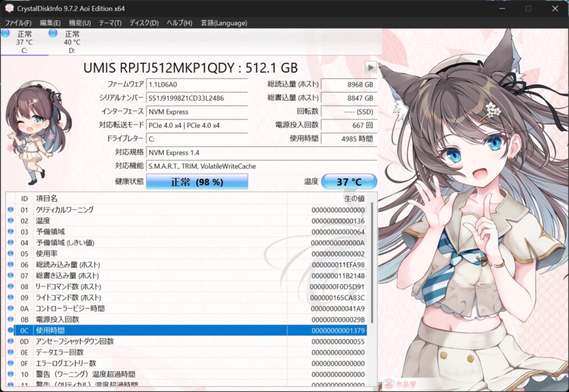
Task: Switch to the D: drive tab at 40 °C
Action: click(72, 42)
